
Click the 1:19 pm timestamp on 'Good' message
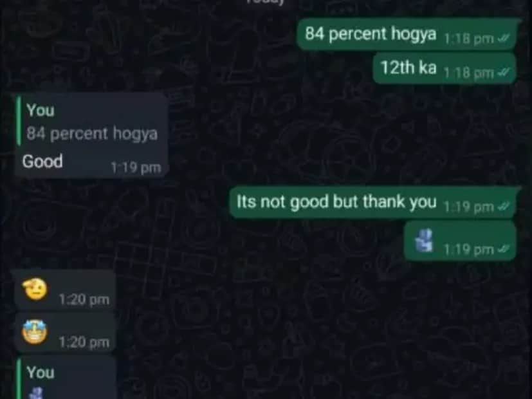click(136, 167)
